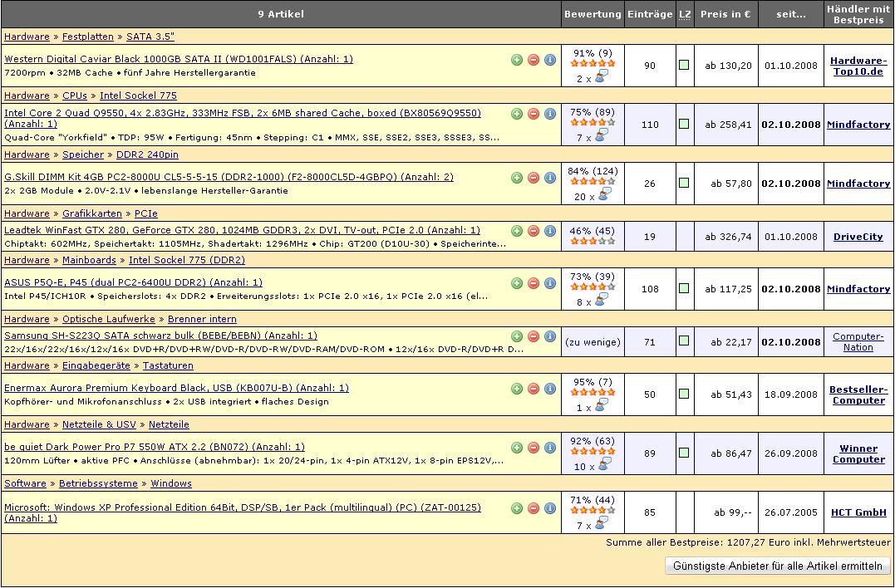The width and height of the screenshot is (895, 588).
Task: Open 10 user comments for be quiet PSU
Action: (x=604, y=464)
